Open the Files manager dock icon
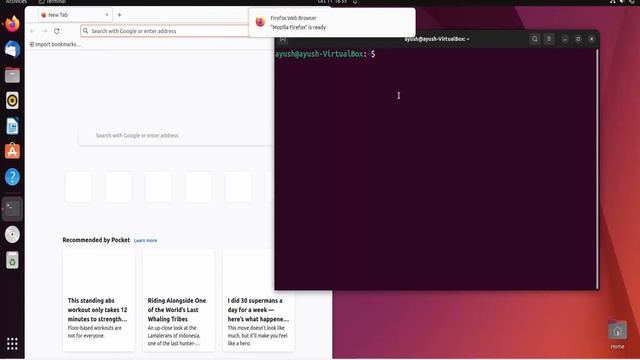 tap(12, 75)
